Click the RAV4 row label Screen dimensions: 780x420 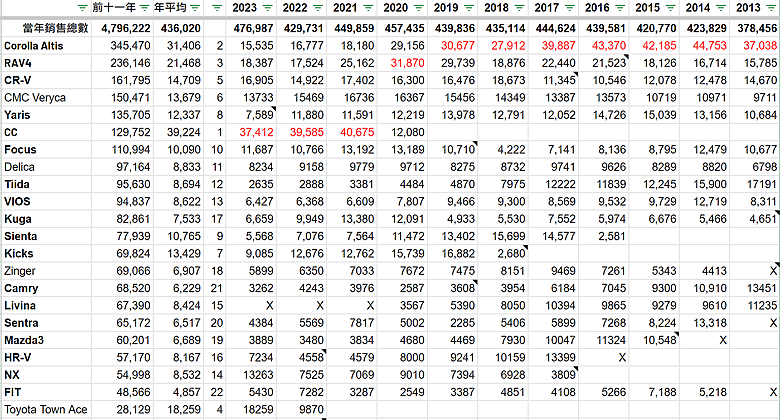(19, 63)
